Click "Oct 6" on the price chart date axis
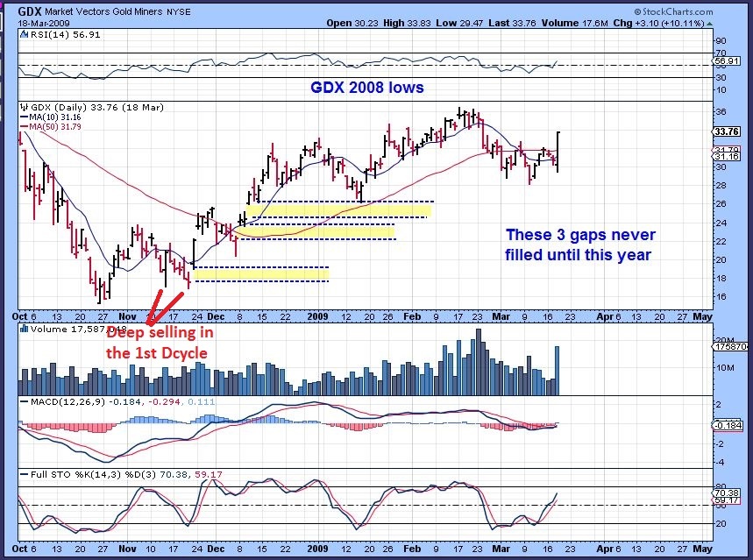 pos(25,316)
